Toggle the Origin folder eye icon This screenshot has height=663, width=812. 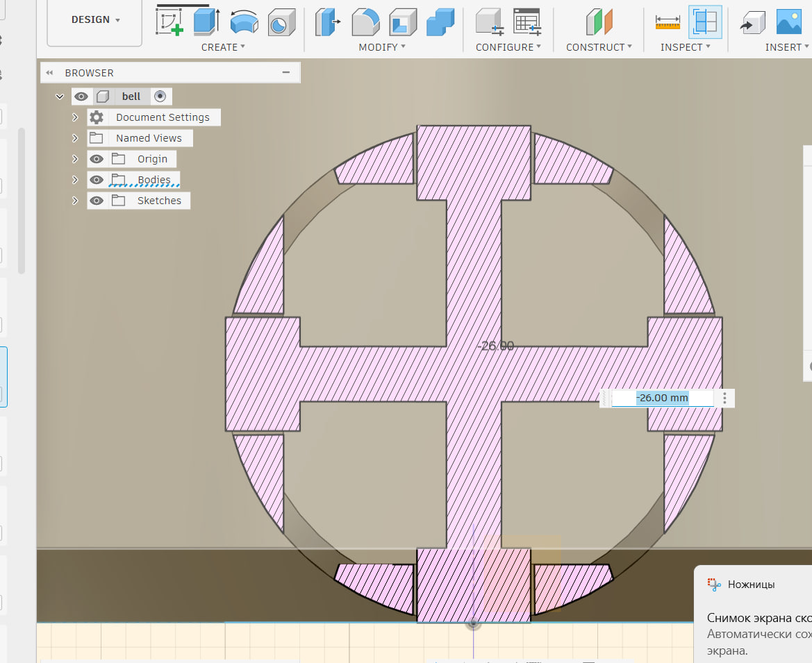(x=97, y=159)
